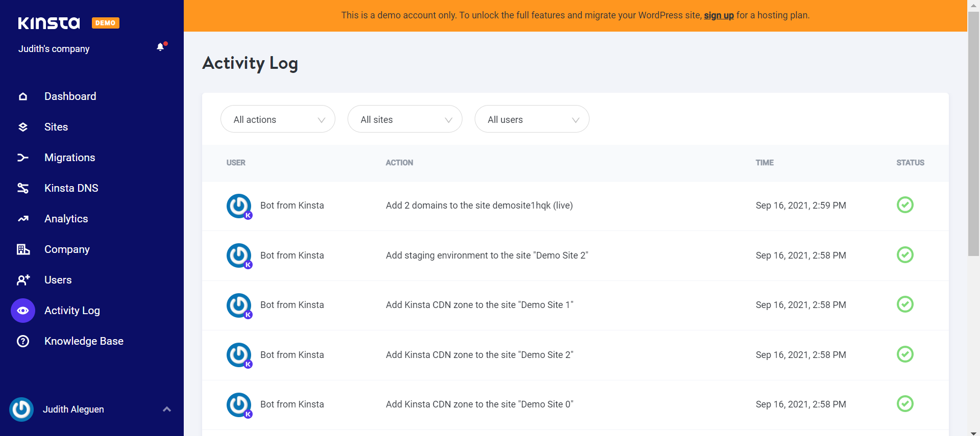Click the Company building icon
Image resolution: width=980 pixels, height=436 pixels.
(x=23, y=249)
